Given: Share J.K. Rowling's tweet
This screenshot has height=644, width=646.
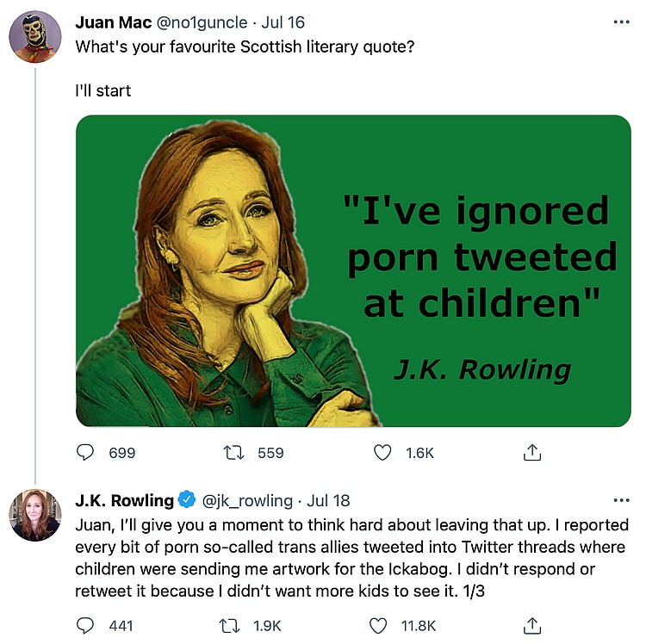Looking at the screenshot, I should [531, 626].
